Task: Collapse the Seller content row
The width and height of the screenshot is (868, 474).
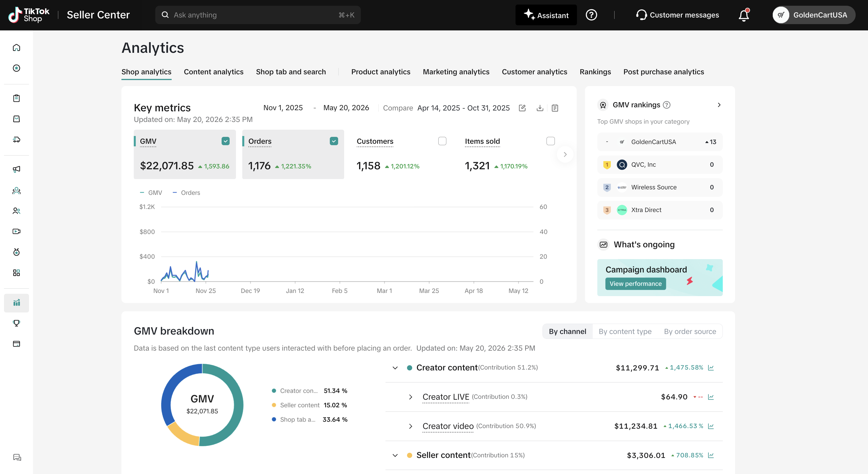Action: coord(395,455)
